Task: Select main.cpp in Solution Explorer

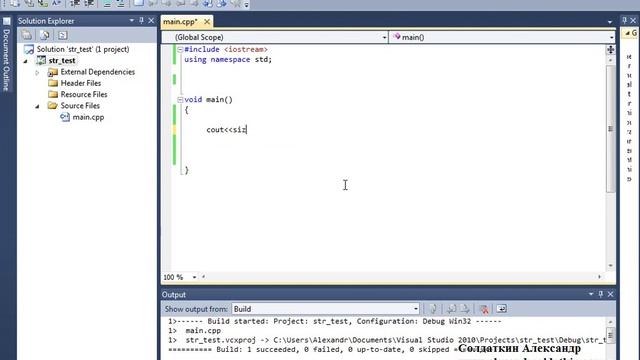Action: tap(88, 117)
